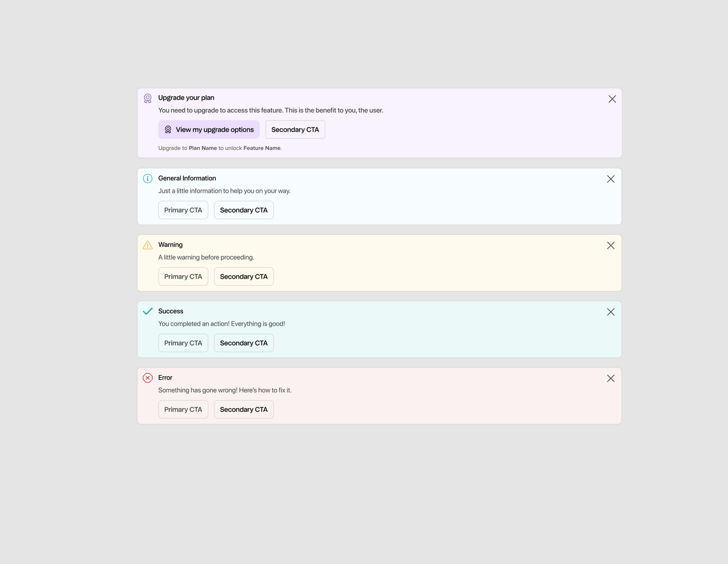Choose Secondary CTA in the Error alert
This screenshot has width=728, height=564.
click(x=244, y=410)
